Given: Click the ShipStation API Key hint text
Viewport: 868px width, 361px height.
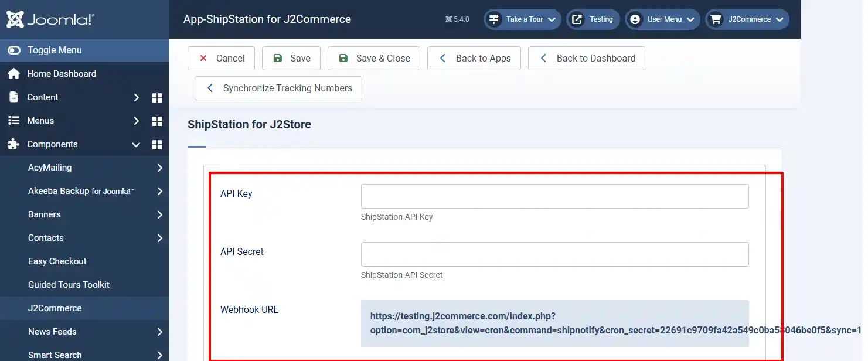Looking at the screenshot, I should point(397,217).
